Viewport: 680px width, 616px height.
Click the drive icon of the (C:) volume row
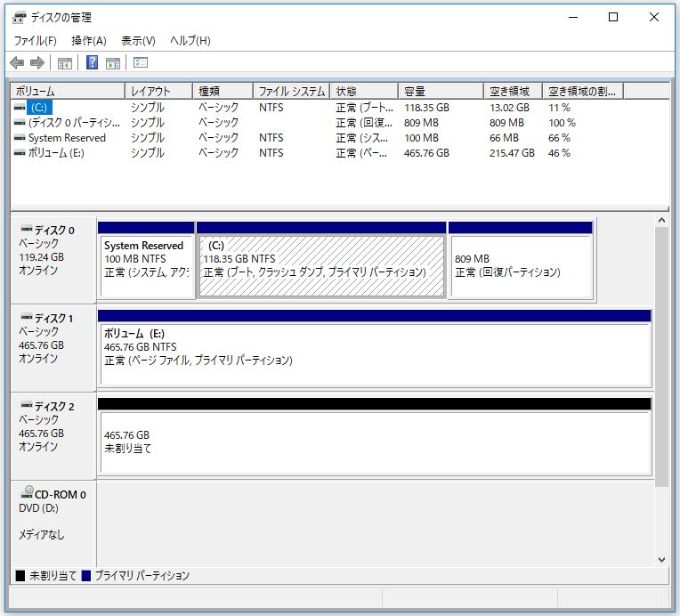20,107
